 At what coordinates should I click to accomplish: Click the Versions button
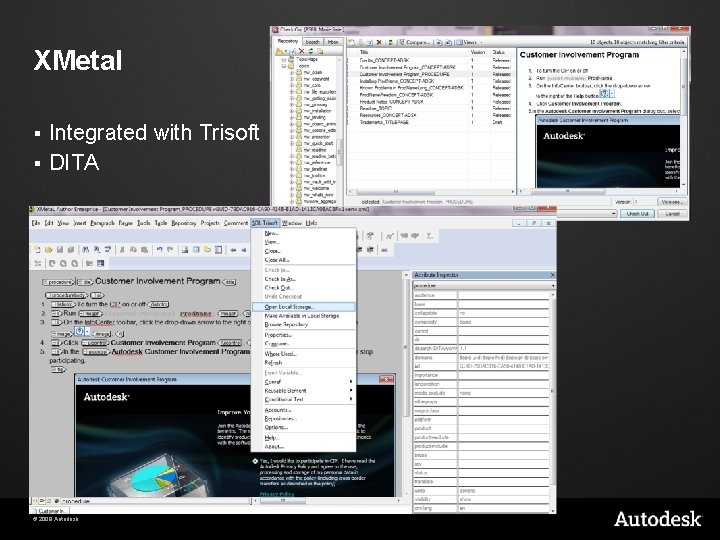point(673,202)
